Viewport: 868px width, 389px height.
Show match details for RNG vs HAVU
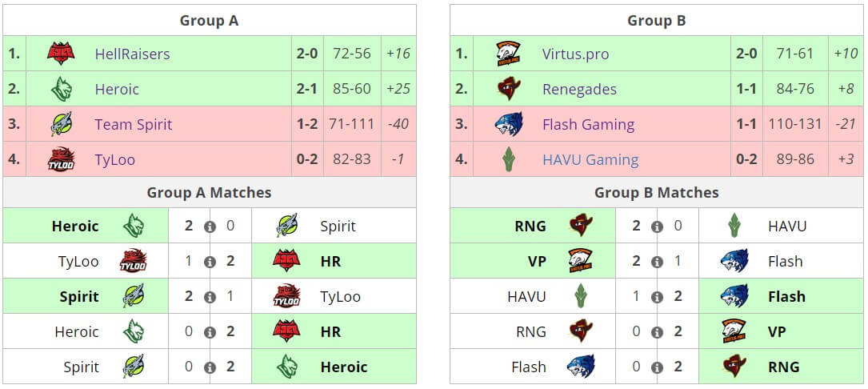tap(657, 227)
